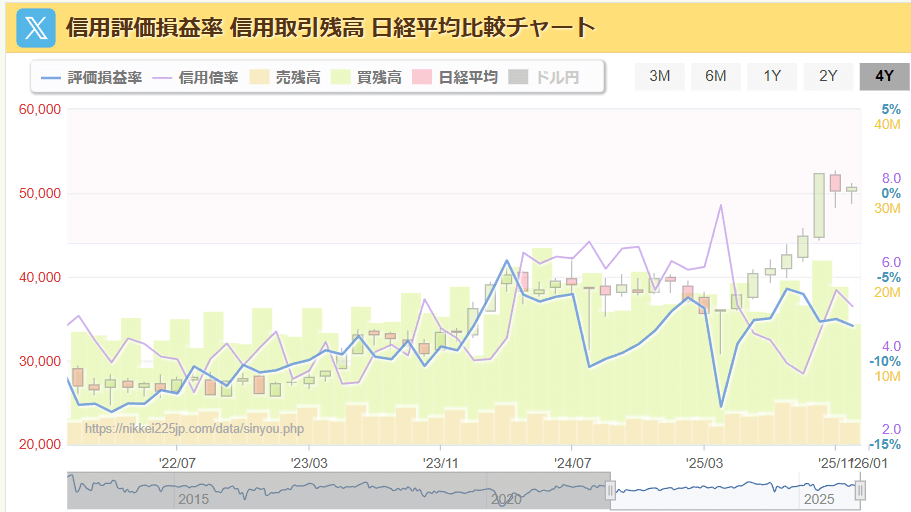Screen dimensions: 911x512
Task: Toggle the 日経平均 candlestick series in legend
Action: [455, 77]
